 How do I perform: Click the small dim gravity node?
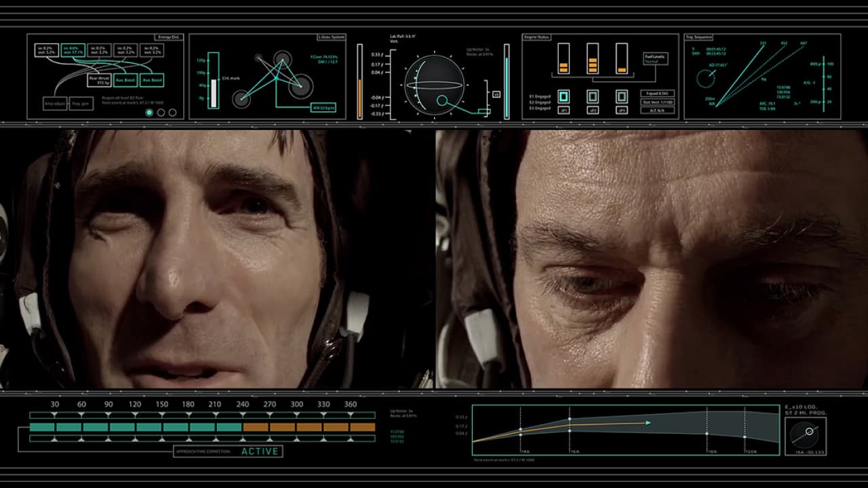258,58
